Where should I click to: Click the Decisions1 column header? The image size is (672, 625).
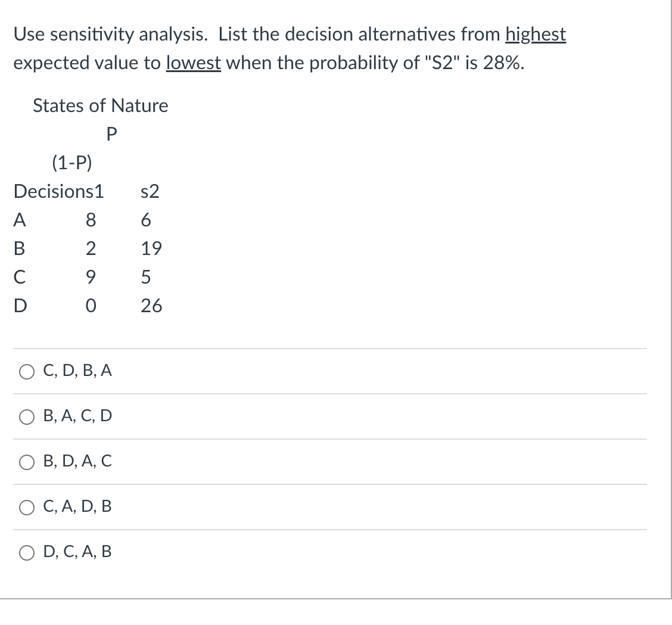coord(58,191)
